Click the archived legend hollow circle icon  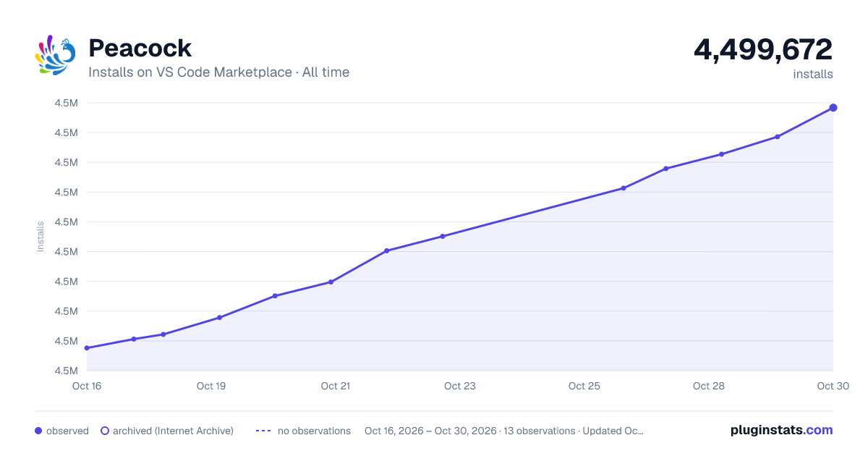click(104, 431)
